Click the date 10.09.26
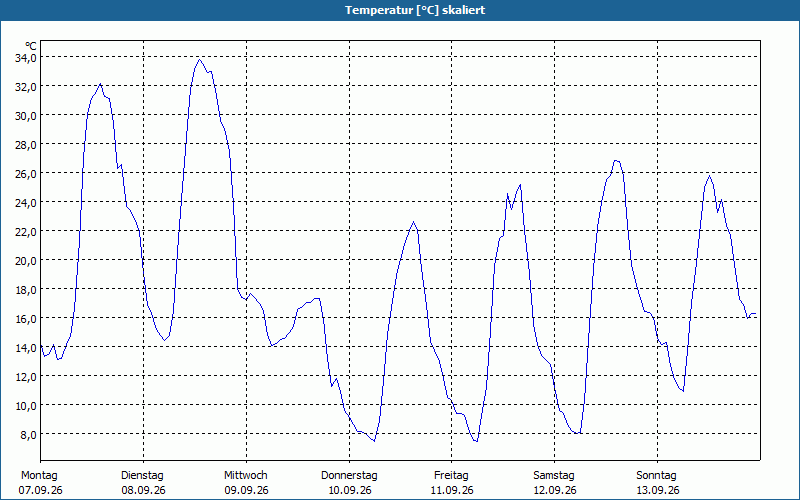This screenshot has width=800, height=500. (349, 490)
